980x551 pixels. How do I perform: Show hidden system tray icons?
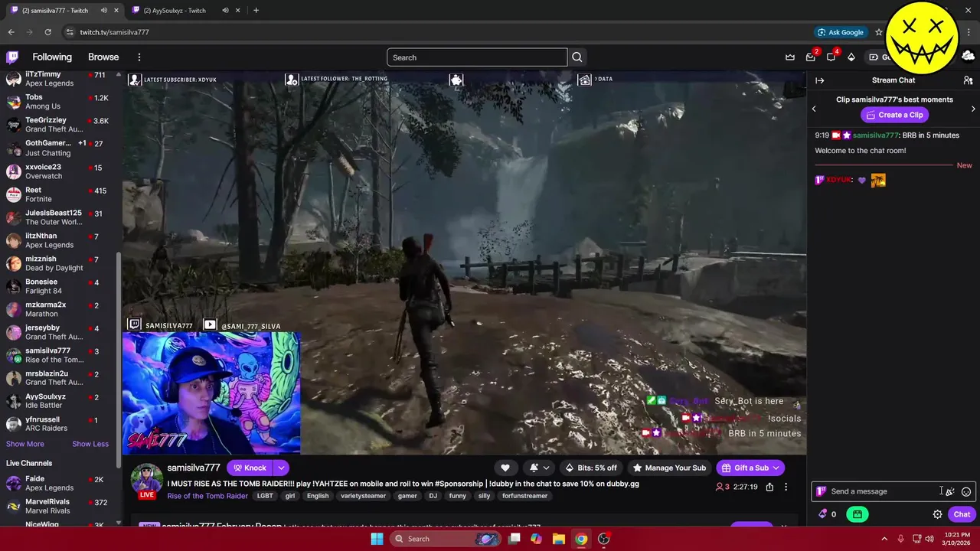coord(884,539)
